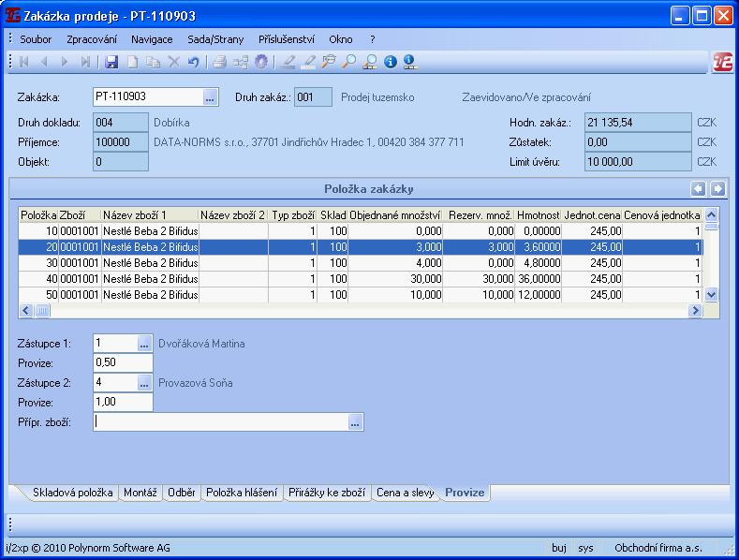Switch to Položka hlášení tab

(x=242, y=493)
